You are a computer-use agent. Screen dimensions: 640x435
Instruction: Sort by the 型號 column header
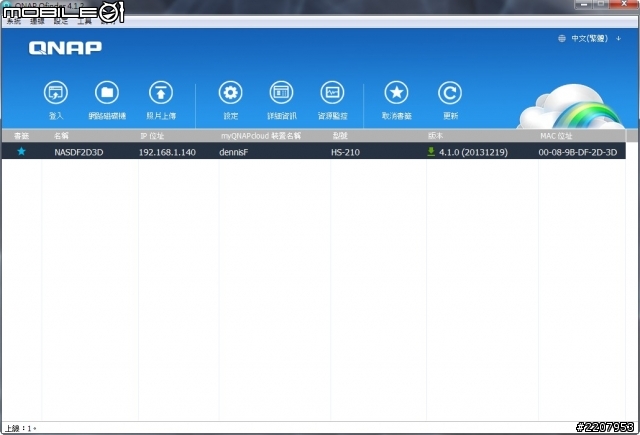pos(340,135)
